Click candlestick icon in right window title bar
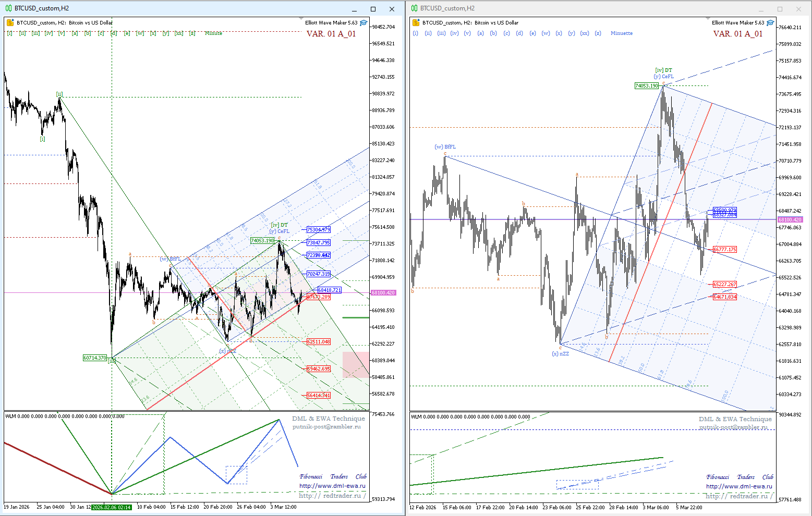812x516 pixels. coord(414,8)
